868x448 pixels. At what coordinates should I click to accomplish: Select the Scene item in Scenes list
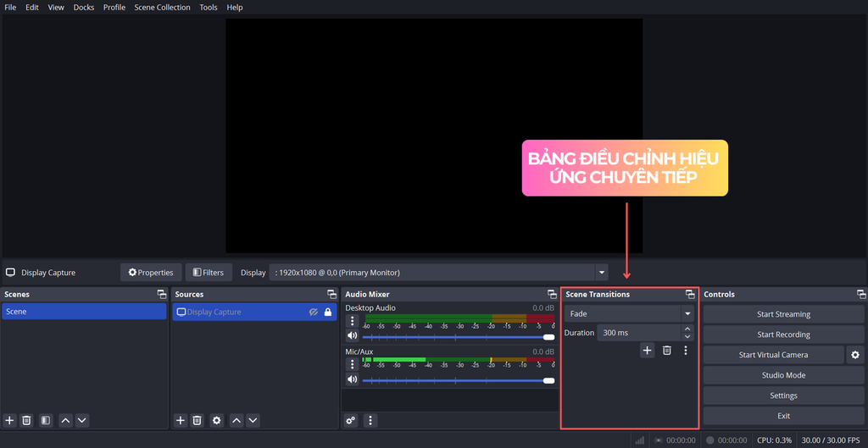[84, 312]
